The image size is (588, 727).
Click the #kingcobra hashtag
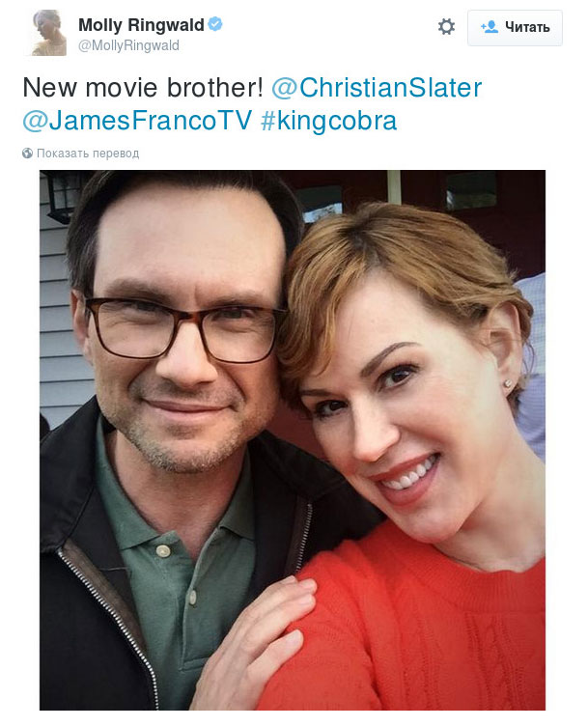[x=328, y=121]
